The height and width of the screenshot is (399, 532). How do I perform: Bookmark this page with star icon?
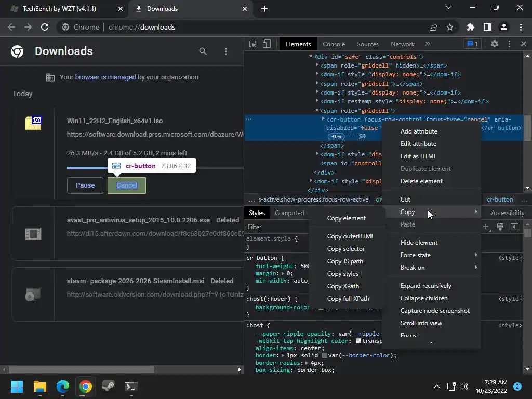(449, 27)
